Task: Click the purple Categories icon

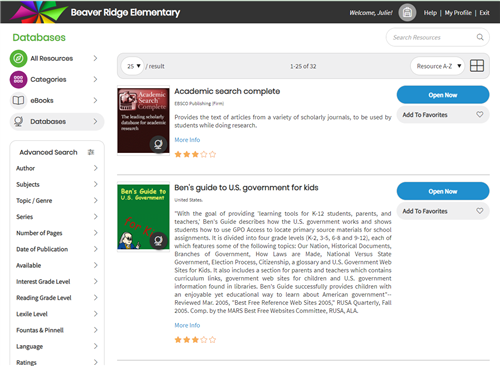Action: point(18,79)
